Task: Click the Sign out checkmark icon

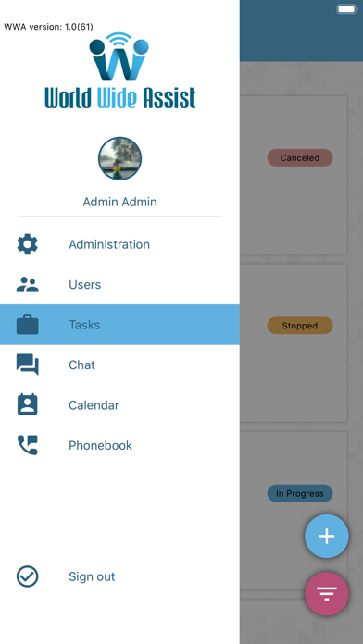Action: click(28, 576)
